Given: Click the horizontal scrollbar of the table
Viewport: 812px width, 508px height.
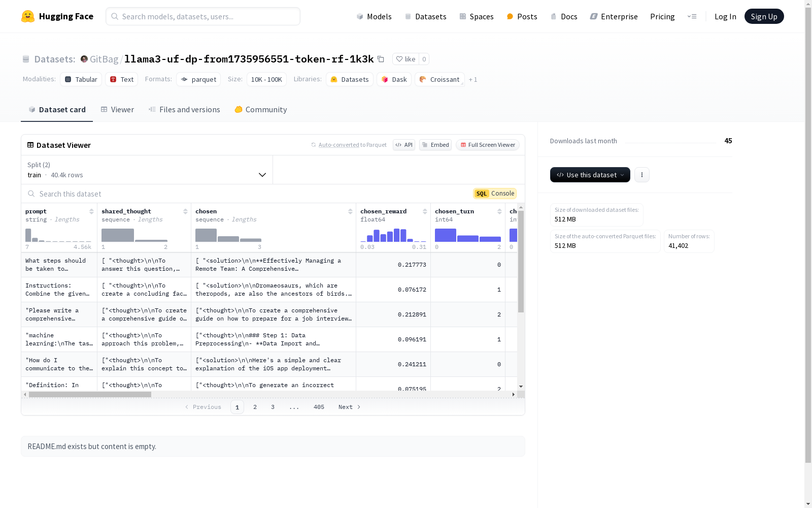Looking at the screenshot, I should (90, 394).
